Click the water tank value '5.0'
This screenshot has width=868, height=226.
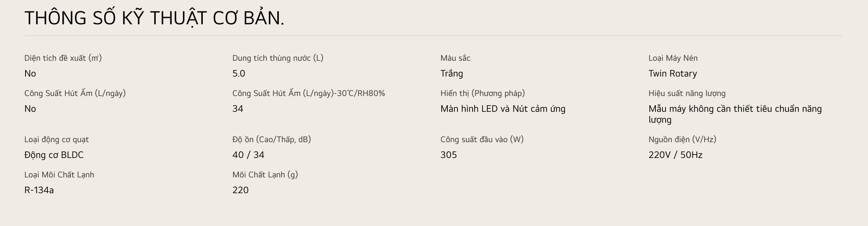click(x=239, y=74)
